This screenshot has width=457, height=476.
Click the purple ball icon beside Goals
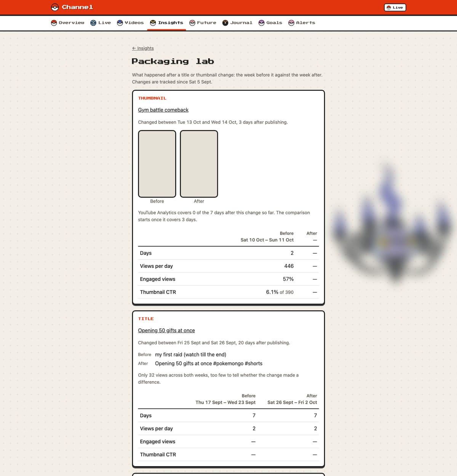coord(262,23)
